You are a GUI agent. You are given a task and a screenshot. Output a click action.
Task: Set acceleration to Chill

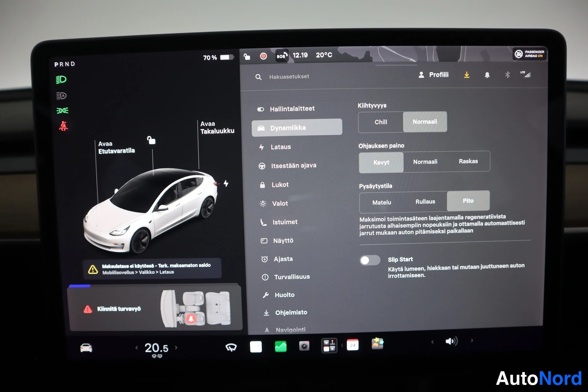(x=381, y=122)
